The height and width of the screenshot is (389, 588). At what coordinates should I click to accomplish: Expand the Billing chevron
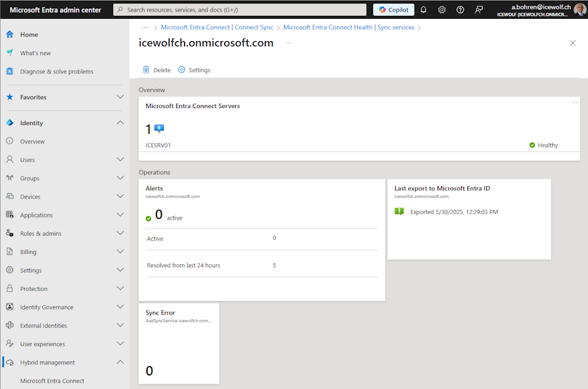120,251
